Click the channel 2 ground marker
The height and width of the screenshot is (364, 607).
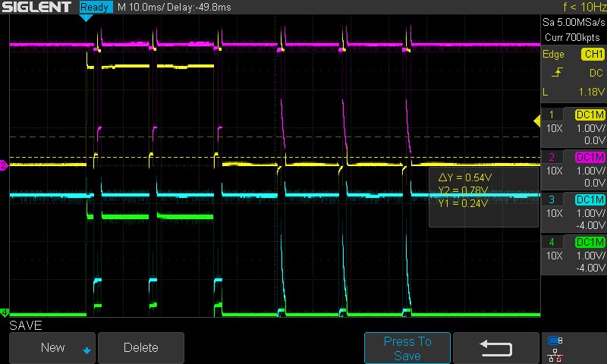click(4, 165)
